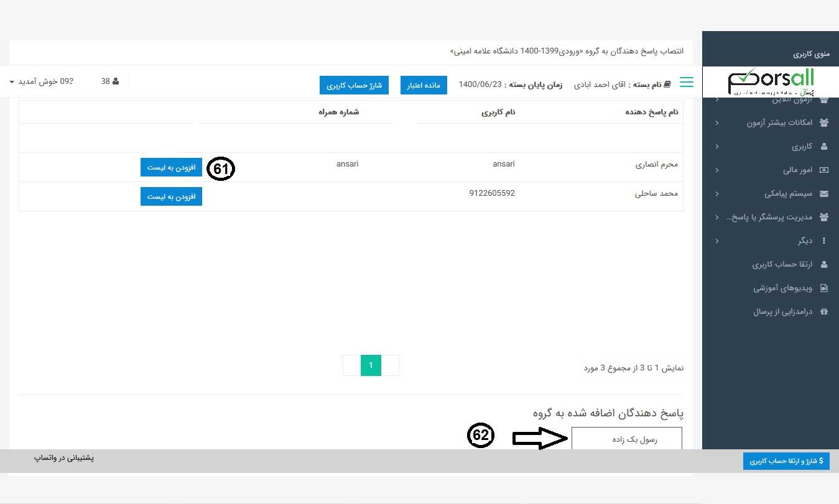
Task: Click پشتیبانی در واتساپ link
Action: [64, 458]
